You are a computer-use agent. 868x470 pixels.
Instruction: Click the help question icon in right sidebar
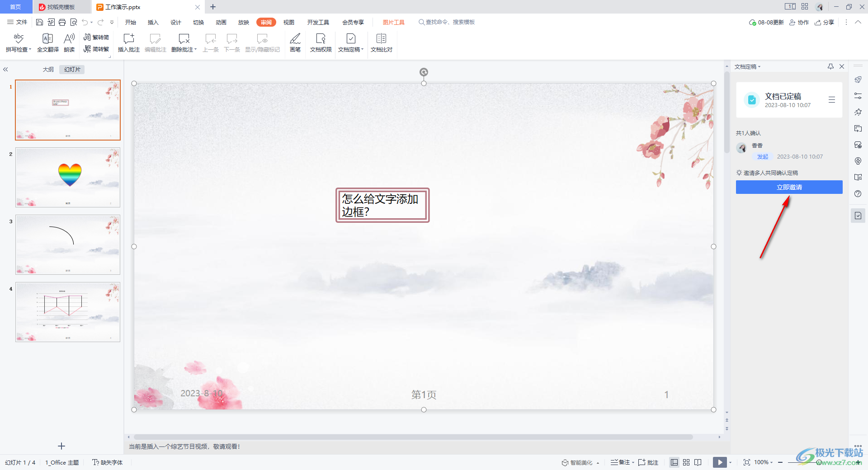point(858,193)
